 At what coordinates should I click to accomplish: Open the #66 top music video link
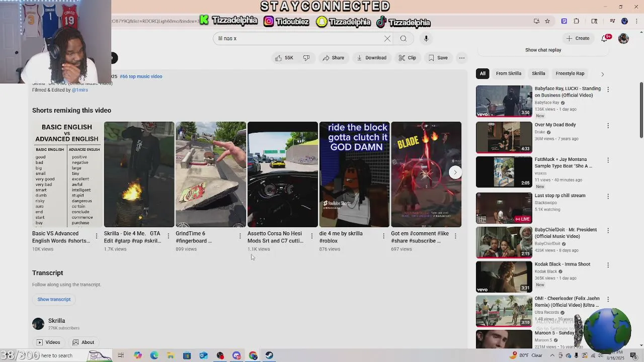pos(141,76)
